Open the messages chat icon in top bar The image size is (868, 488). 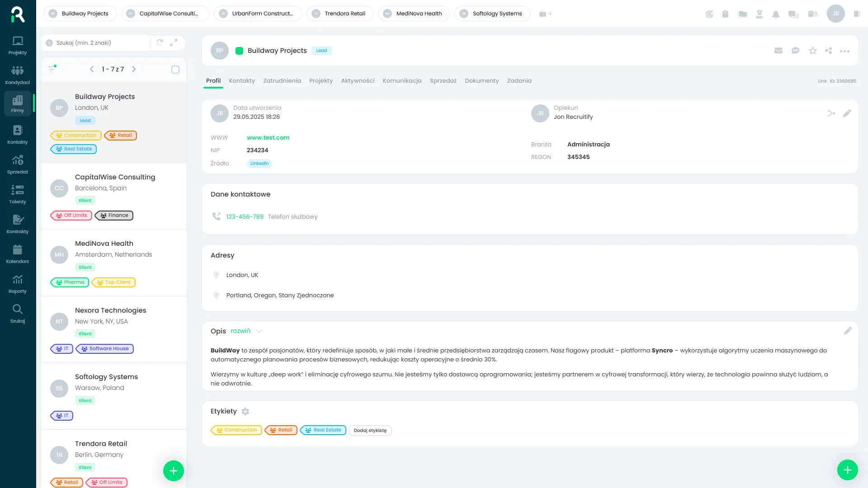(x=793, y=14)
